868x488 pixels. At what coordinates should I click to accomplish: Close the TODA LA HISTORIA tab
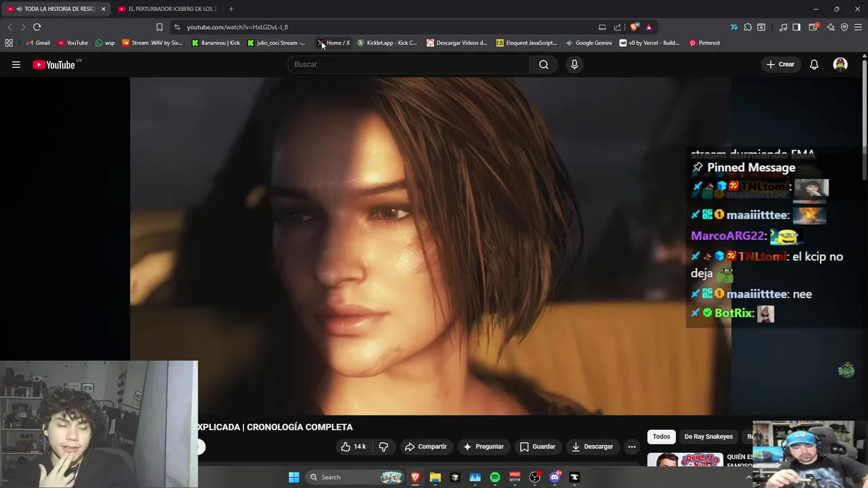103,9
